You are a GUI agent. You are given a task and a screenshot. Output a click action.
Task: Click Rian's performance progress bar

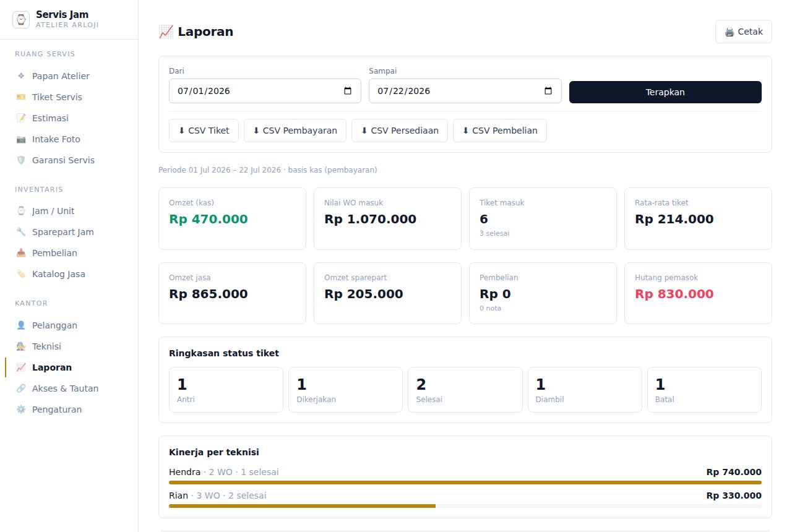coord(465,506)
